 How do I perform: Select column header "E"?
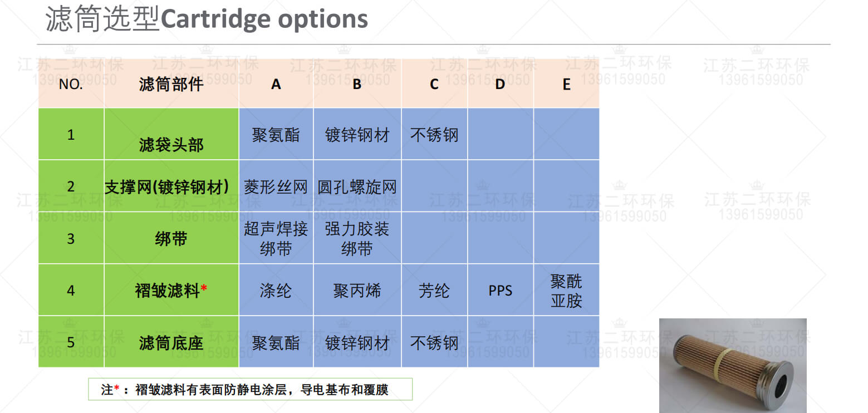pyautogui.click(x=566, y=85)
